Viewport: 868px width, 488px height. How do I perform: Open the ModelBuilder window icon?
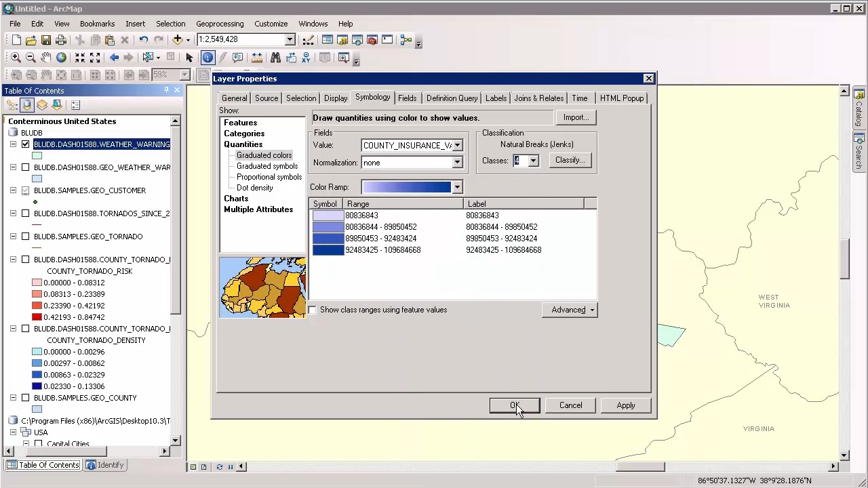(x=406, y=40)
